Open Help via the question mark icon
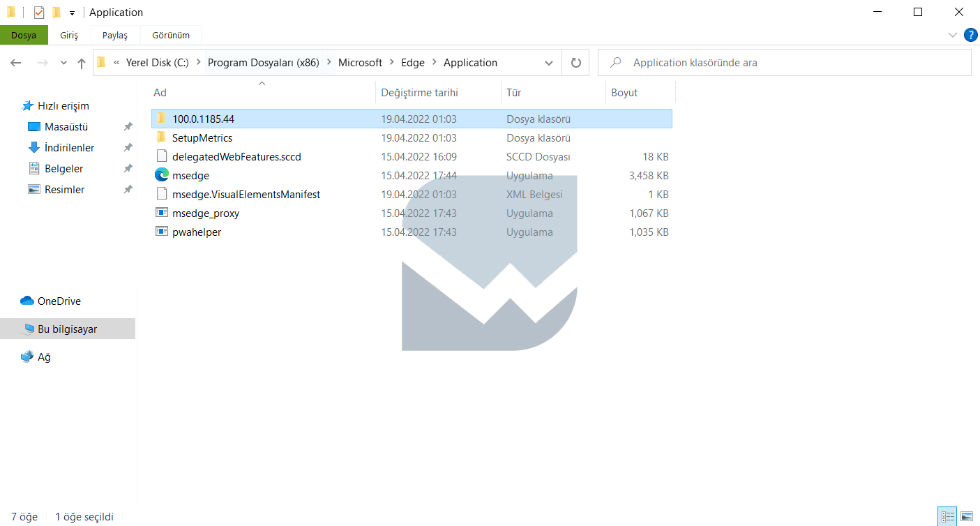This screenshot has width=980, height=526. [970, 35]
